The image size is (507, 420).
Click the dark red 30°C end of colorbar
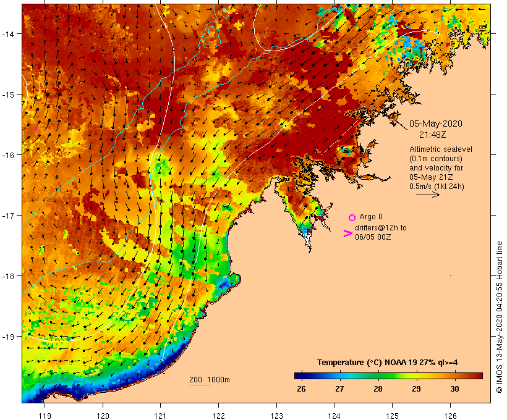479,376
